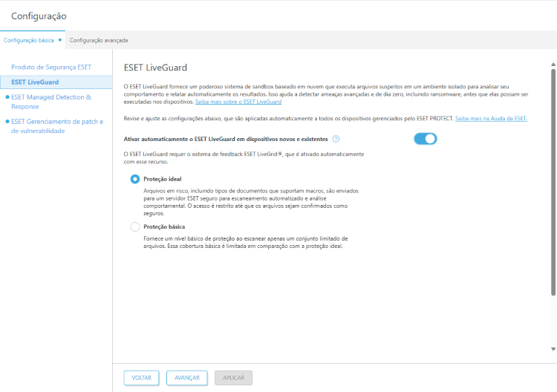Click the ESET LiveGuard heading in content
The width and height of the screenshot is (557, 392).
tap(155, 68)
